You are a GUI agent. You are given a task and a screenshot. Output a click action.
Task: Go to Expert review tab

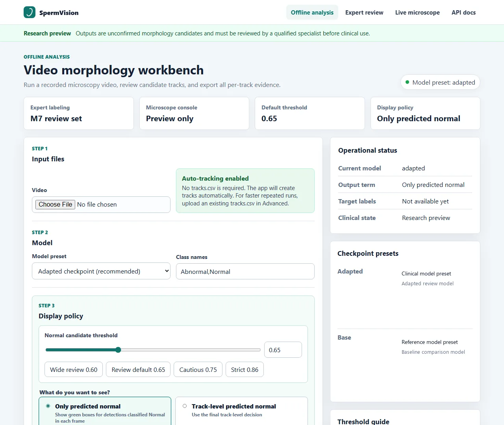[x=364, y=12]
